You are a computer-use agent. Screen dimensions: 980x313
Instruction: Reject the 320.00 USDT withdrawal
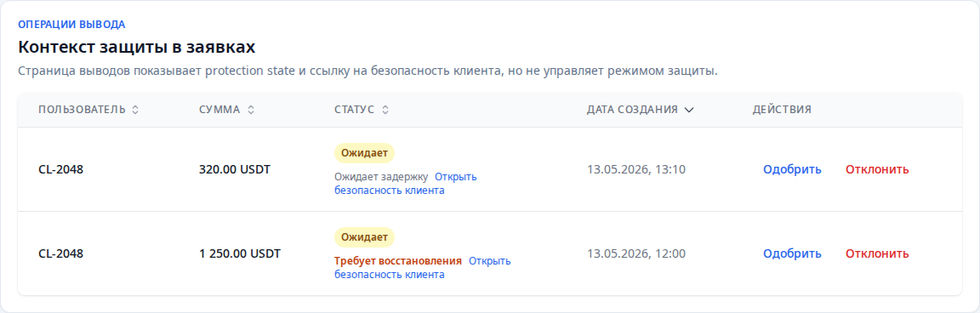coord(877,169)
